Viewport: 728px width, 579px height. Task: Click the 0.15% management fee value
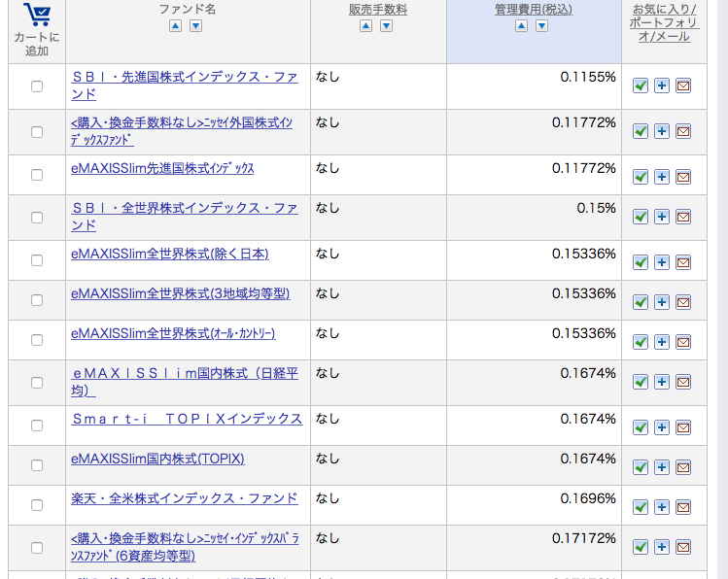tap(596, 208)
